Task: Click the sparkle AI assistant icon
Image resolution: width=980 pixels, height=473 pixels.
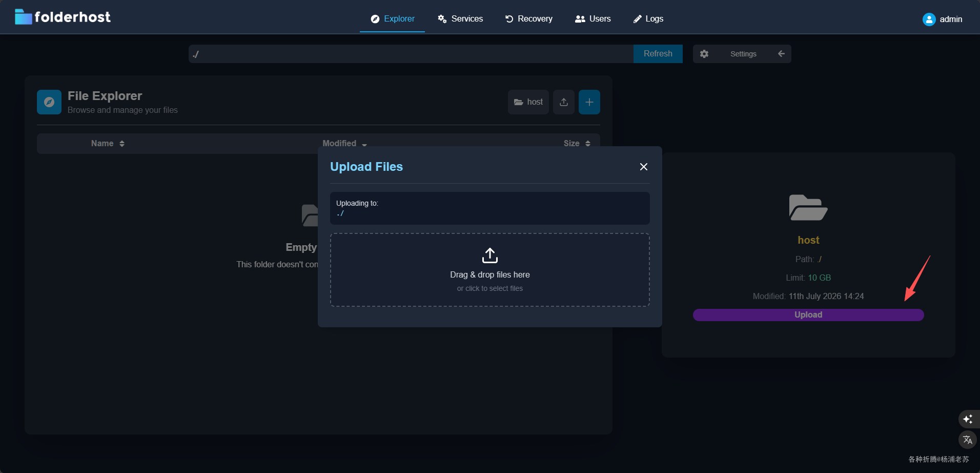Action: pyautogui.click(x=968, y=419)
